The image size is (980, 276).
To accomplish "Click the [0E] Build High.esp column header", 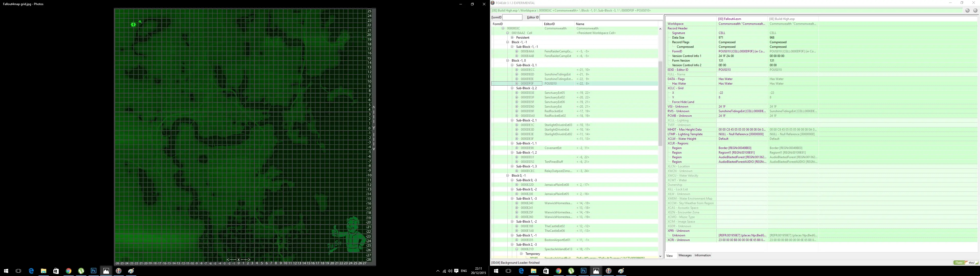I will coord(793,19).
